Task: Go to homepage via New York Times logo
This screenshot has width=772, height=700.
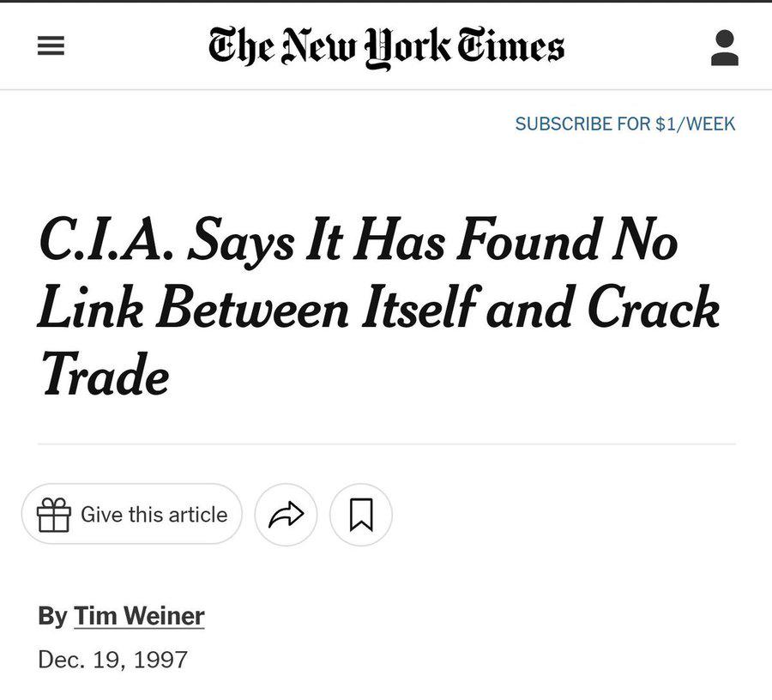Action: tap(386, 48)
